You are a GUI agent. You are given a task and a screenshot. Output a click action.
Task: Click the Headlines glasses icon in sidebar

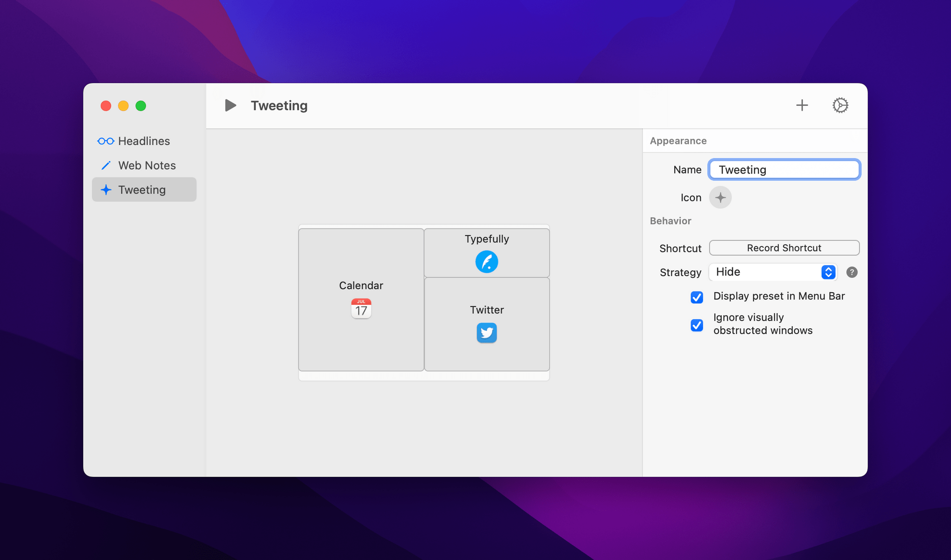(x=106, y=141)
